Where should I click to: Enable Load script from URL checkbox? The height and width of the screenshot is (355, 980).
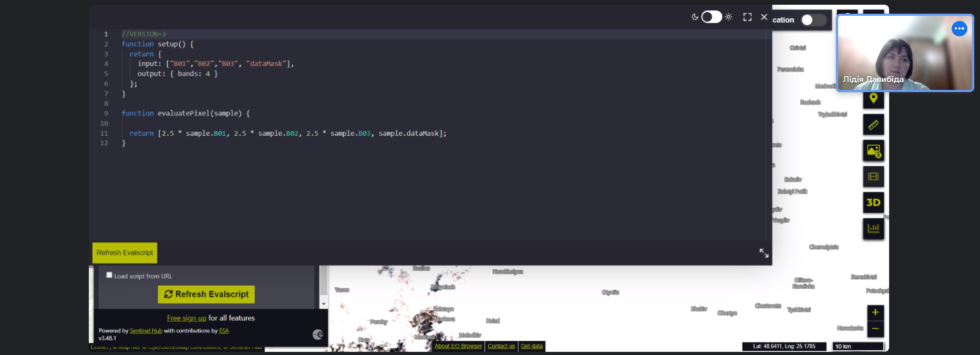pyautogui.click(x=109, y=275)
